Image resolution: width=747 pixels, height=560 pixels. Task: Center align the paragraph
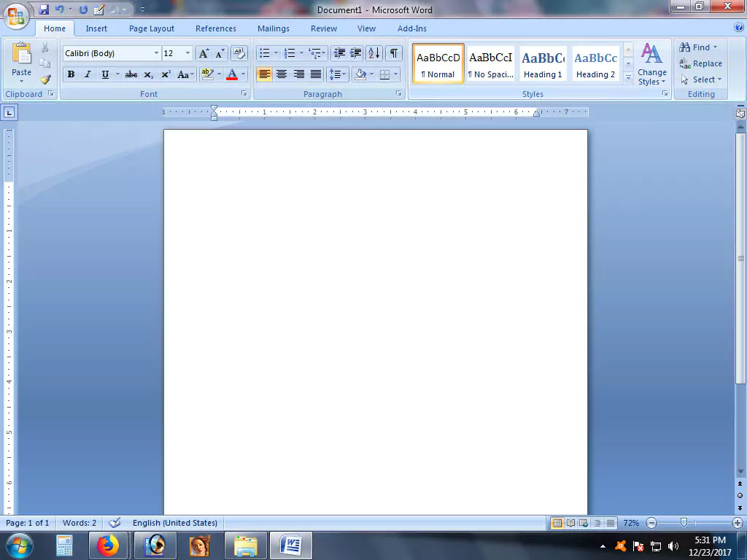point(282,74)
